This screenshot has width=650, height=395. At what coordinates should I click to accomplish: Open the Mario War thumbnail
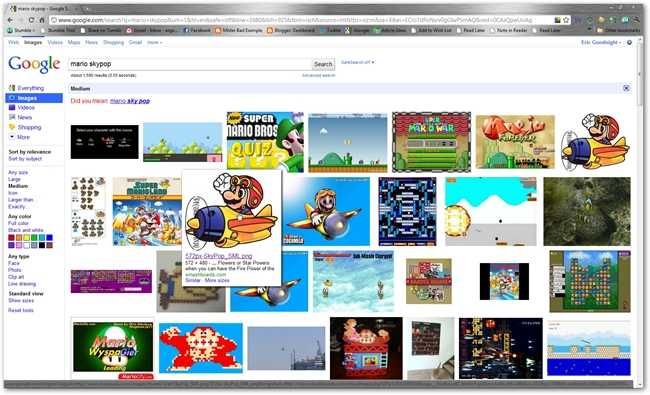coord(431,142)
